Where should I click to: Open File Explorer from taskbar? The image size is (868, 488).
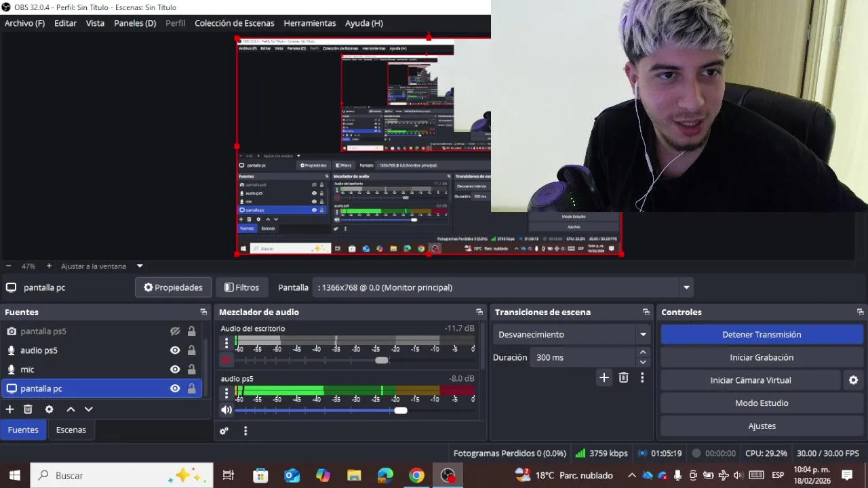(x=354, y=475)
